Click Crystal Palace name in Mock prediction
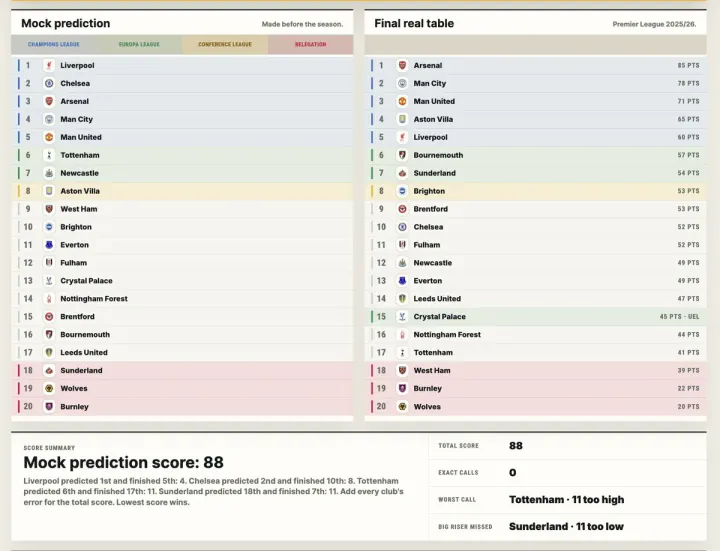Viewport: 720px width, 551px height. (86, 281)
